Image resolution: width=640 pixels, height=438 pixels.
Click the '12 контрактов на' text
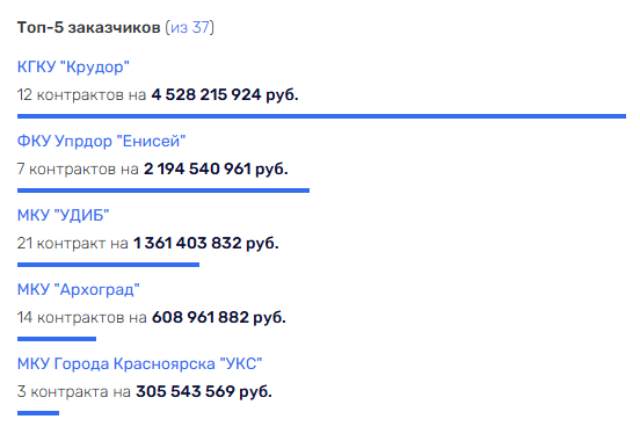click(x=82, y=94)
